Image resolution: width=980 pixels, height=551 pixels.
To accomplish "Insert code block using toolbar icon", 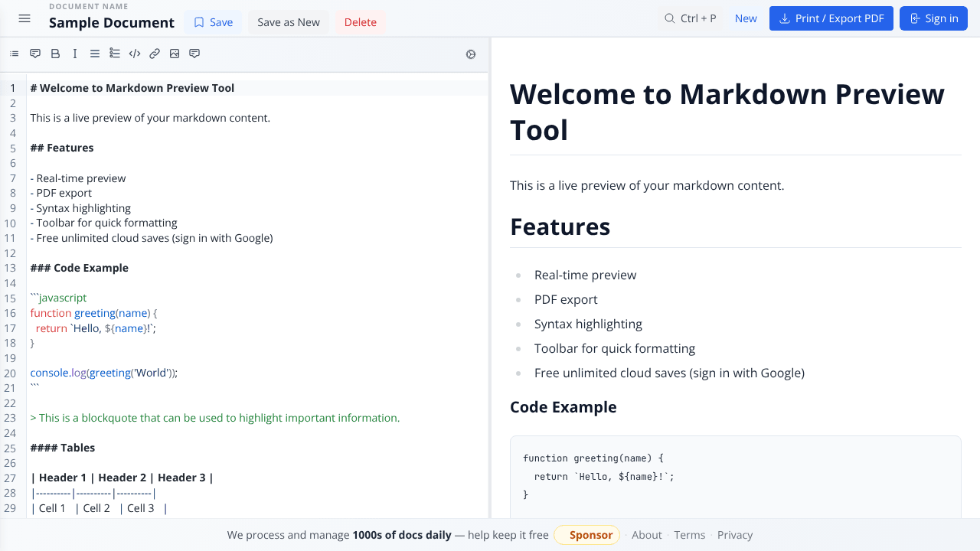I will click(135, 54).
